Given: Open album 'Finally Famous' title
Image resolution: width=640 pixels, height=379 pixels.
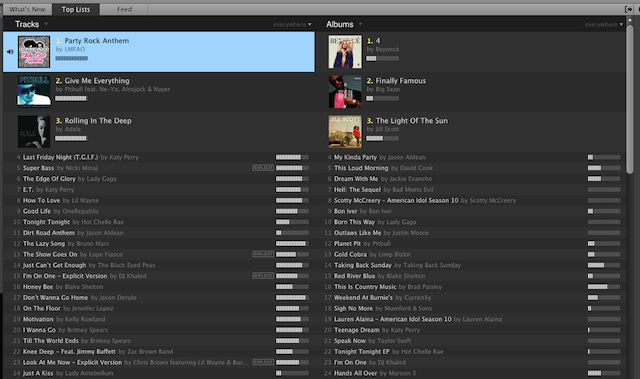Looking at the screenshot, I should coord(400,81).
